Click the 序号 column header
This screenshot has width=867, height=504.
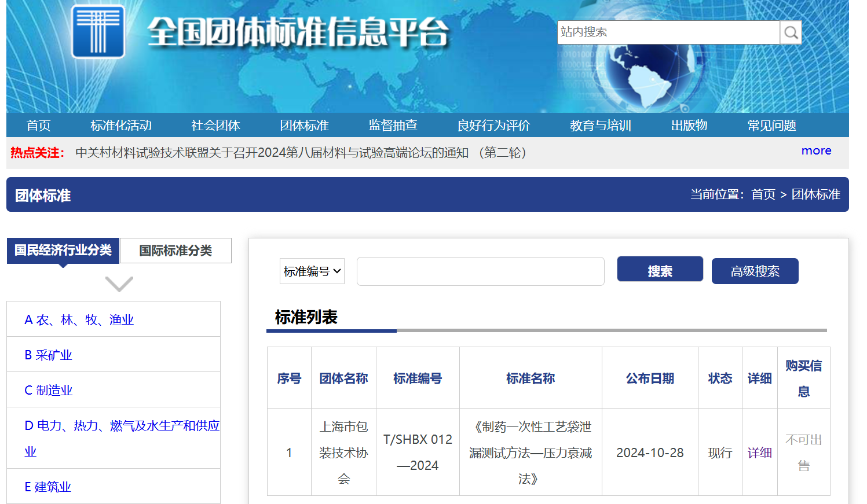click(x=289, y=378)
